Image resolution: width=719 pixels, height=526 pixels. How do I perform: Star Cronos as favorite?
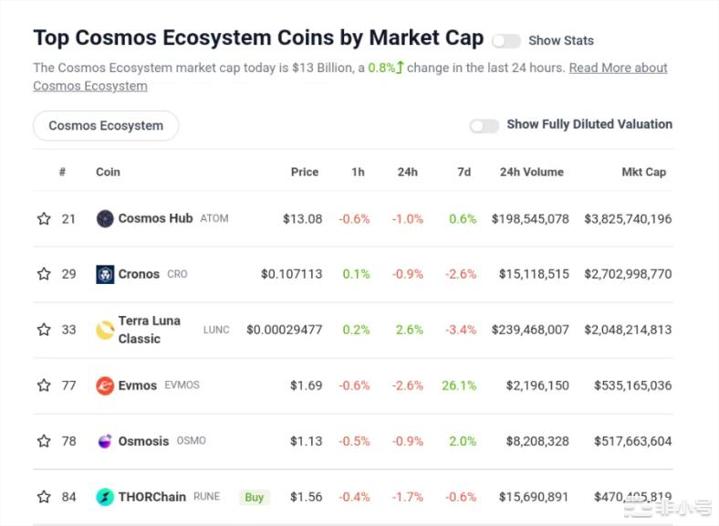(44, 274)
